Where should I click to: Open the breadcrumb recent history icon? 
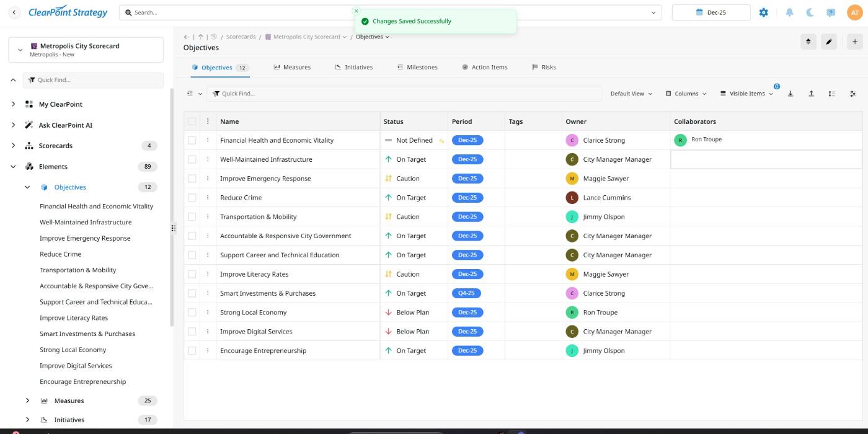[x=214, y=37]
